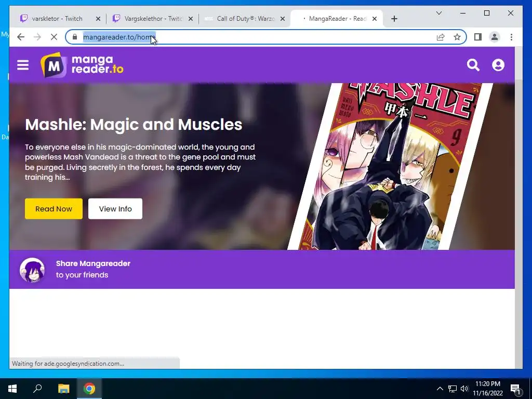
Task: Show hidden system tray icons
Action: [x=440, y=389]
